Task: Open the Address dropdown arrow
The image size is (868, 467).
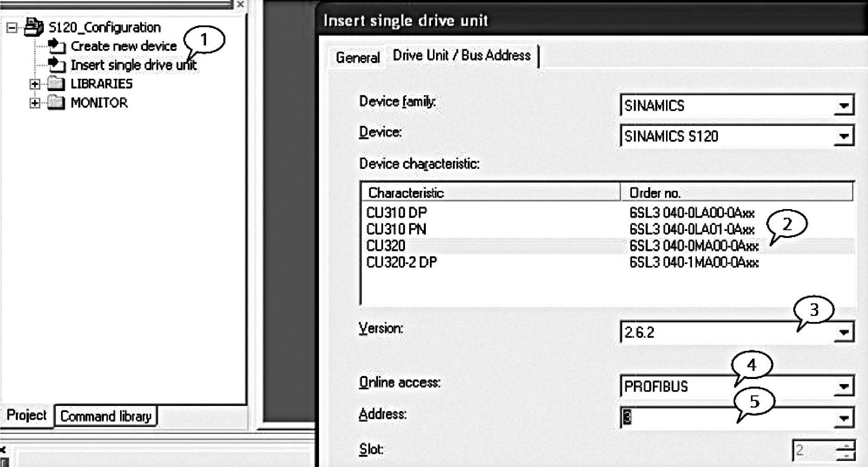Action: coord(844,418)
